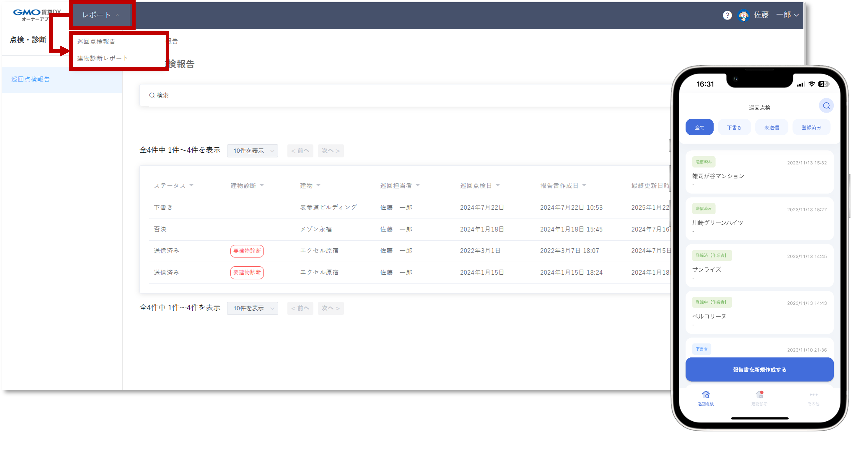Select the 下書き filter chip
Image resolution: width=868 pixels, height=450 pixels.
coord(734,127)
